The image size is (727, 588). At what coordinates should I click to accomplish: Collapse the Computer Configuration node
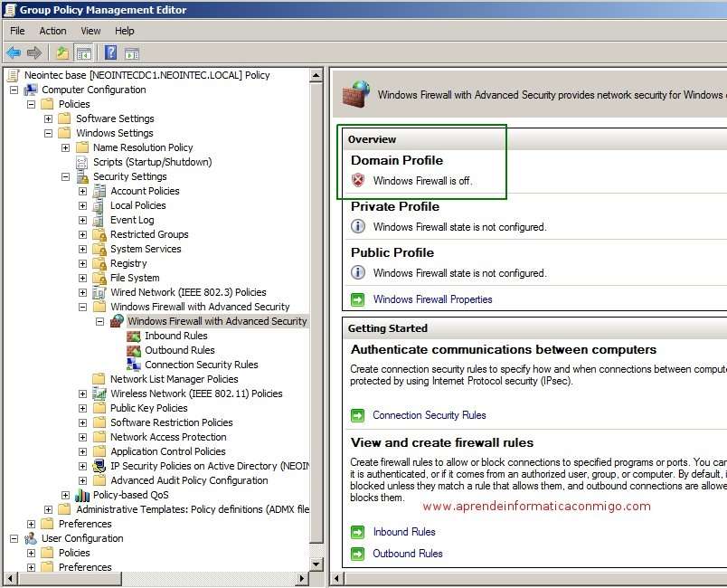click(x=14, y=90)
